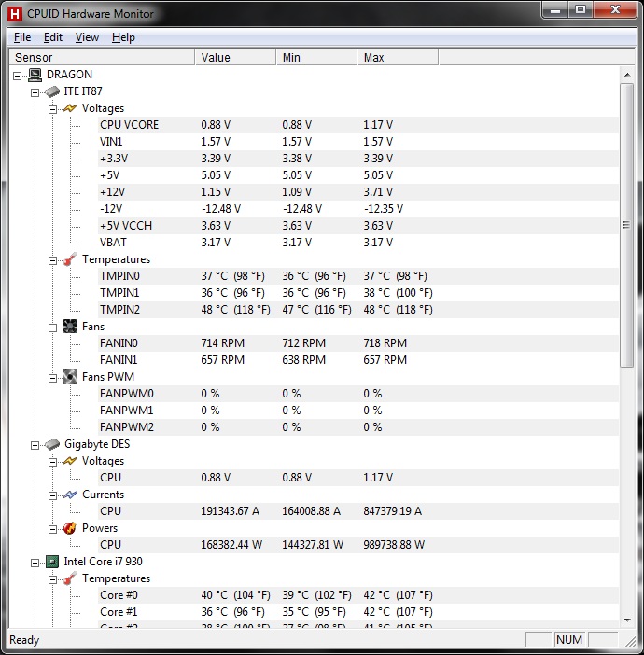Open the File menu
Image resolution: width=644 pixels, height=655 pixels.
tap(22, 37)
